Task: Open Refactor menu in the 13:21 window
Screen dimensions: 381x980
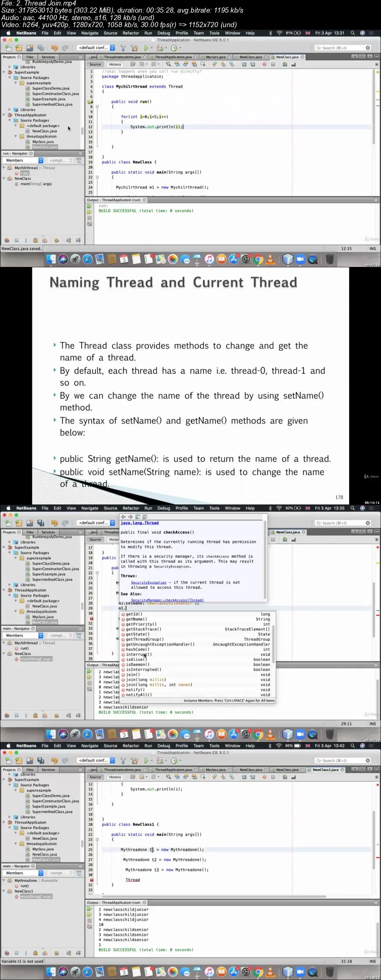Action: pyautogui.click(x=131, y=33)
